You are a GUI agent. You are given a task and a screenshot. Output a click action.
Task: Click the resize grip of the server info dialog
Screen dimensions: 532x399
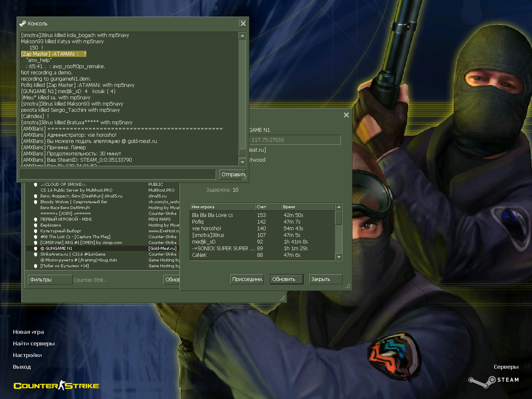pyautogui.click(x=347, y=286)
